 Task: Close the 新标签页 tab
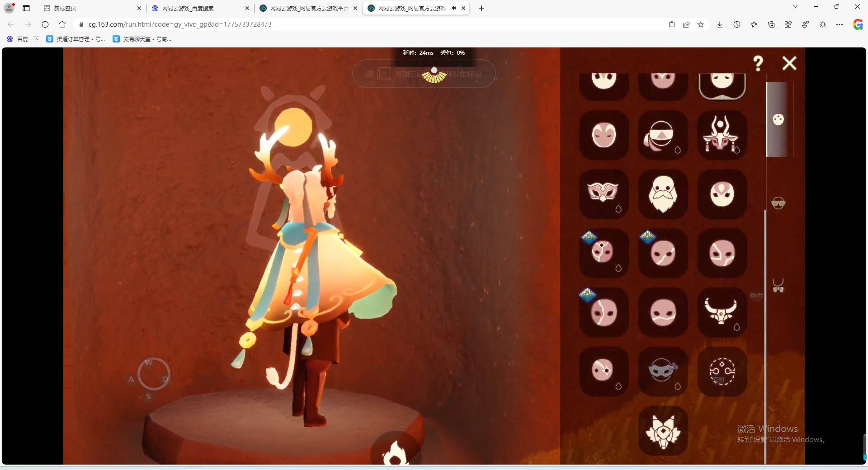pos(139,8)
